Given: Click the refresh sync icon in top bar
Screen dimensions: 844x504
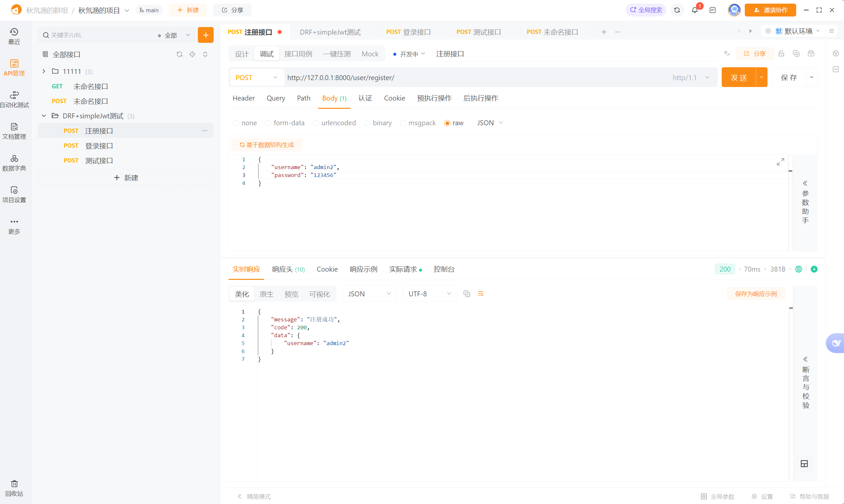Looking at the screenshot, I should pos(677,10).
